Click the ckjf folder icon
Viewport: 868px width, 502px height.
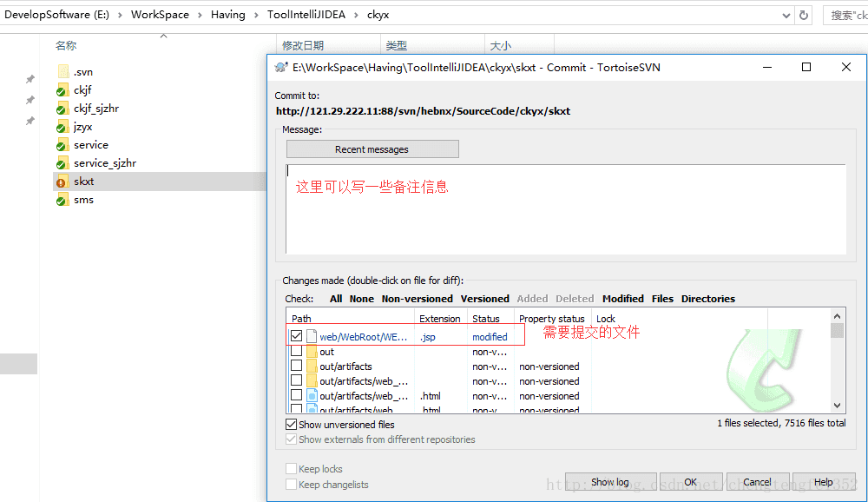click(62, 90)
